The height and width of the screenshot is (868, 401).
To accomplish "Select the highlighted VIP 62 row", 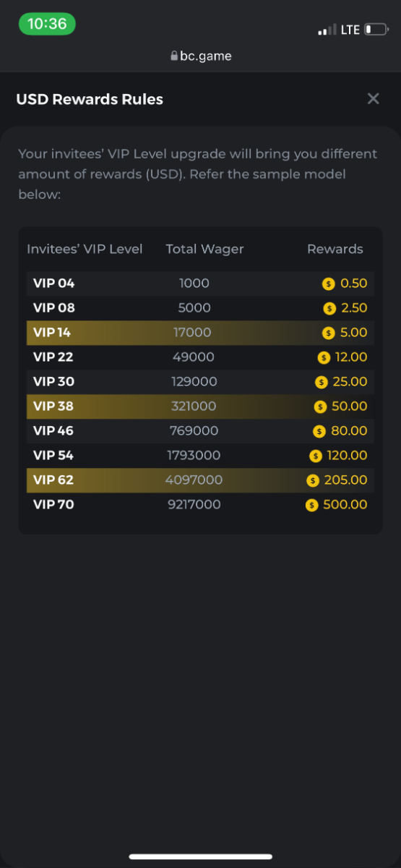I will (x=200, y=480).
